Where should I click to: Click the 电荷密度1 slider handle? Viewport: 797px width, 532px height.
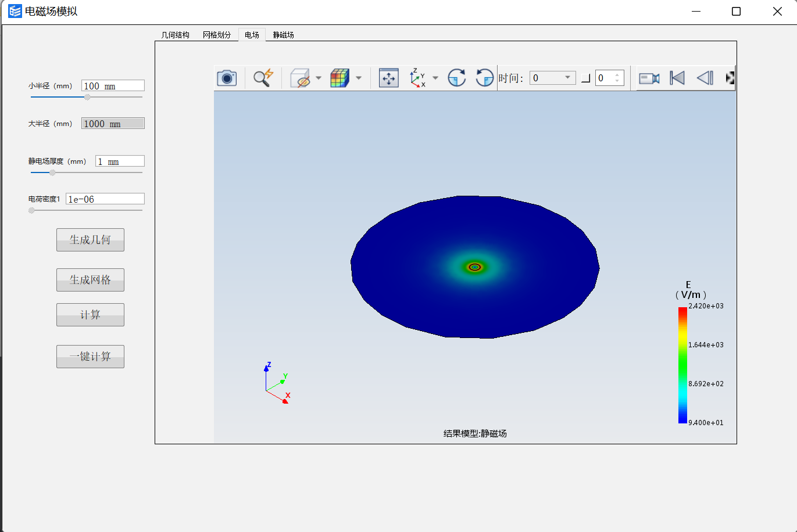click(31, 210)
